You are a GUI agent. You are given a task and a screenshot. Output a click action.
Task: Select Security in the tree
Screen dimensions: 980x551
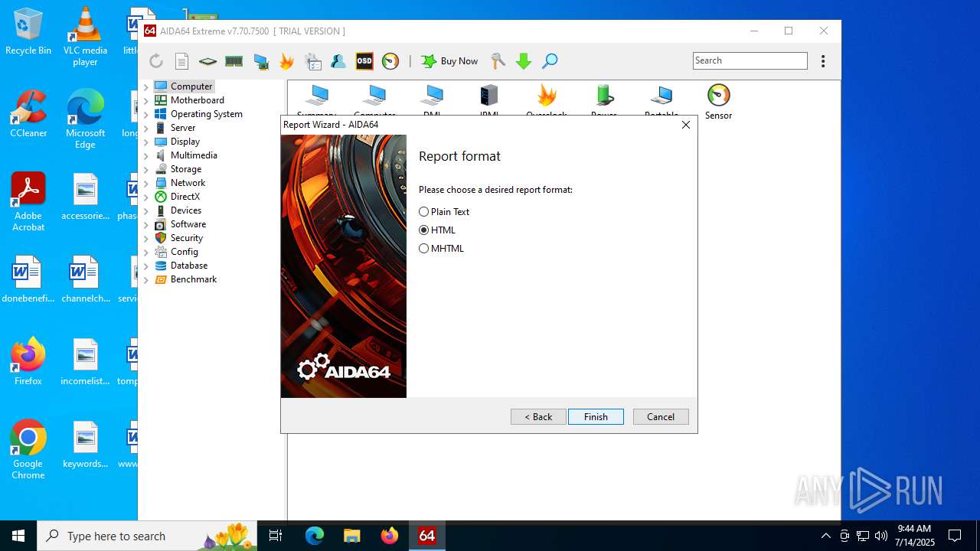tap(187, 238)
